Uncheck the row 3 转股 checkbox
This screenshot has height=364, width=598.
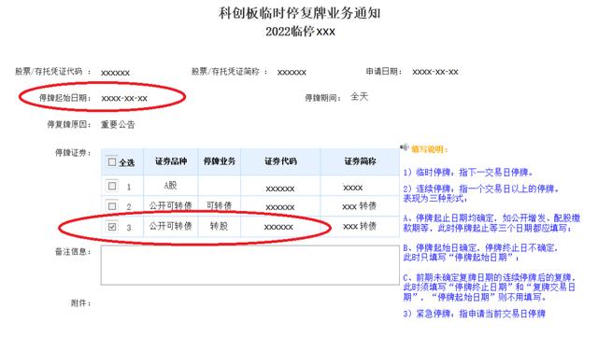(112, 227)
